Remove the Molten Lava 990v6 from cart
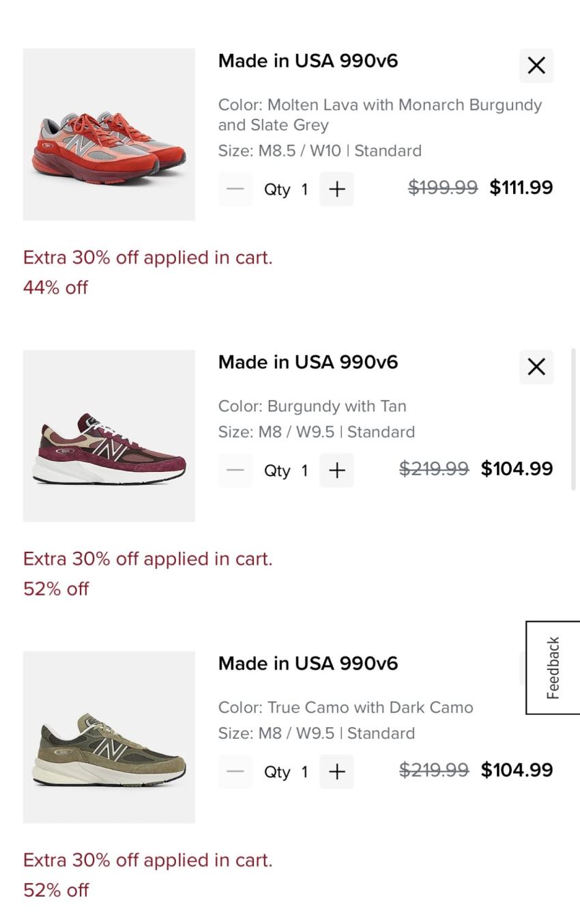Image resolution: width=580 pixels, height=924 pixels. [x=536, y=66]
